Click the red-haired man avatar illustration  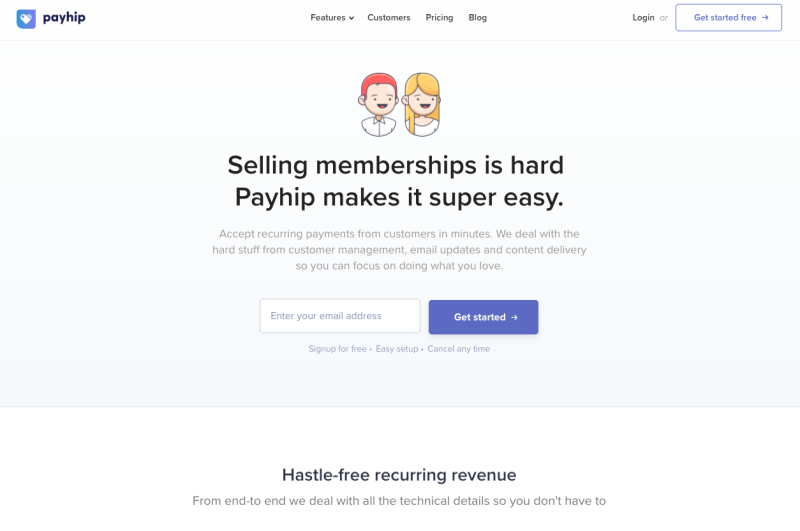coord(379,105)
